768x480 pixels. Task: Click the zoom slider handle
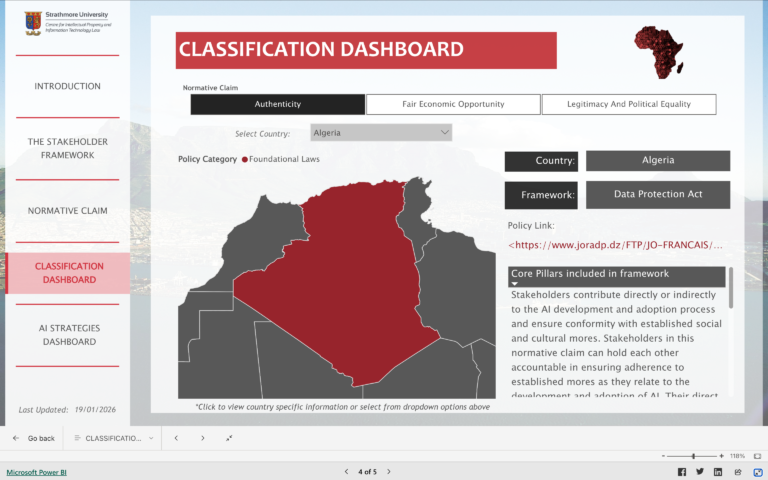pyautogui.click(x=694, y=456)
